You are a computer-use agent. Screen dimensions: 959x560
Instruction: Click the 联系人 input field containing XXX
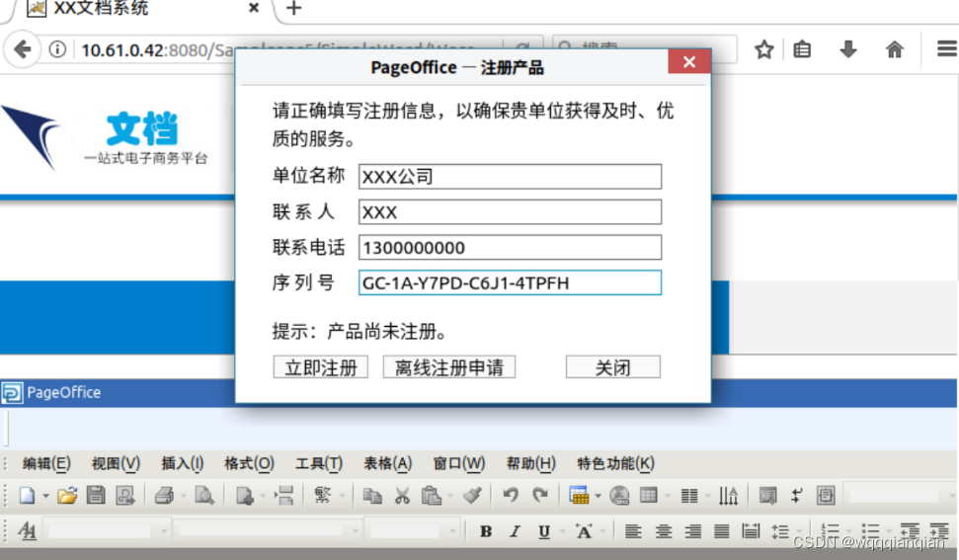coord(510,212)
